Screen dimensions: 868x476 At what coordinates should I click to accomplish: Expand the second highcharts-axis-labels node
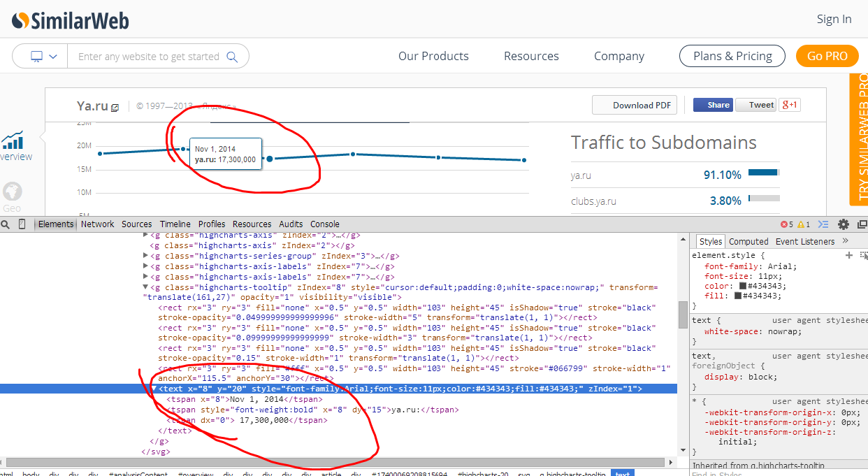[146, 277]
